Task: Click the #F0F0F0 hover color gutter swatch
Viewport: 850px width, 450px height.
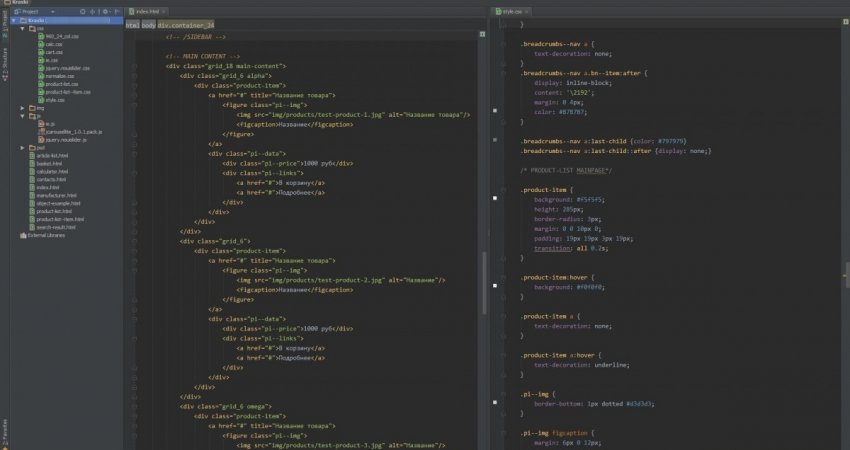Action: (x=496, y=285)
